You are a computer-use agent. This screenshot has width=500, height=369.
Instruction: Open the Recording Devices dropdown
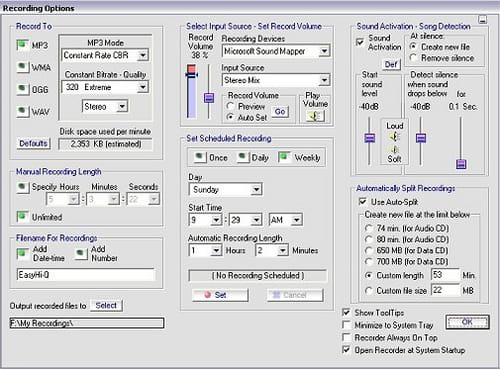click(x=324, y=51)
